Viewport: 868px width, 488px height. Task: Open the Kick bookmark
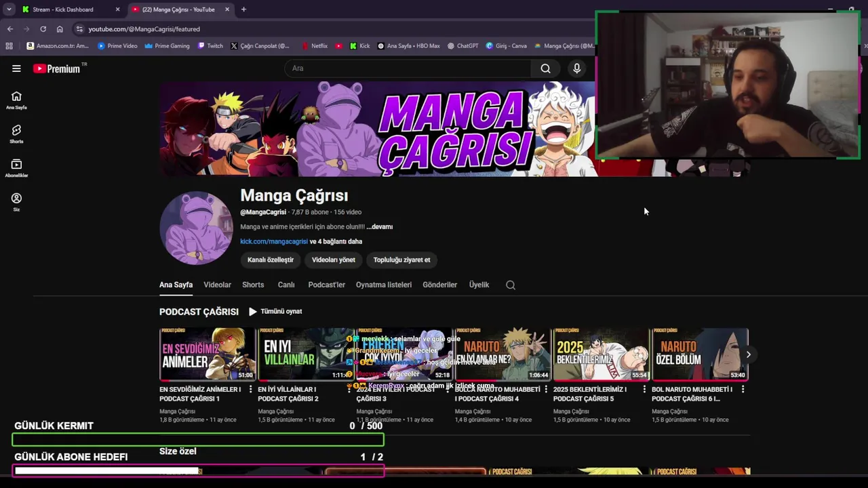click(360, 46)
